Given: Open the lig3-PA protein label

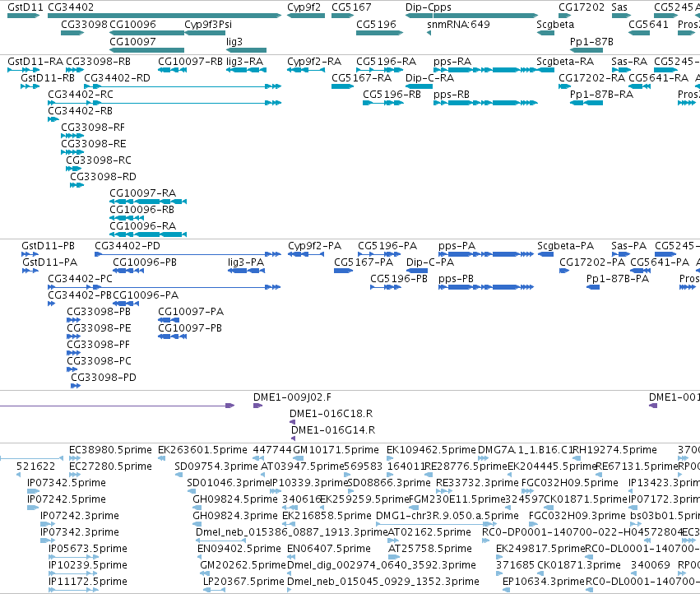Looking at the screenshot, I should point(246,262).
